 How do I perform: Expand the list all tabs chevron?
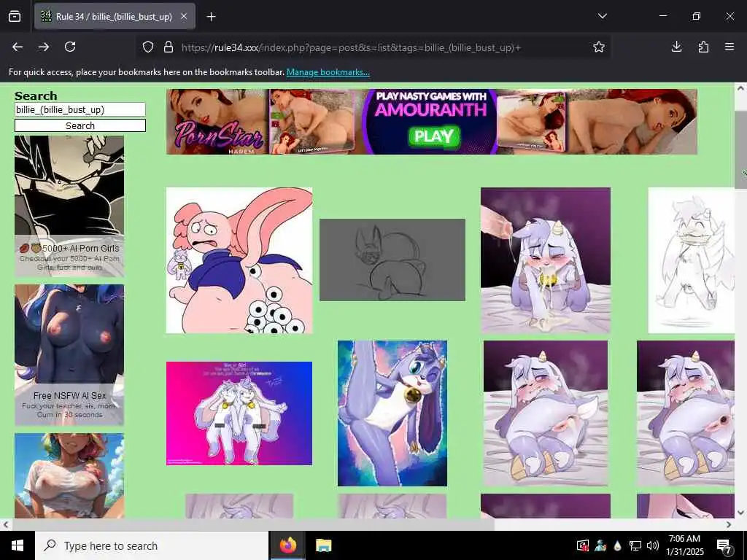click(x=602, y=16)
